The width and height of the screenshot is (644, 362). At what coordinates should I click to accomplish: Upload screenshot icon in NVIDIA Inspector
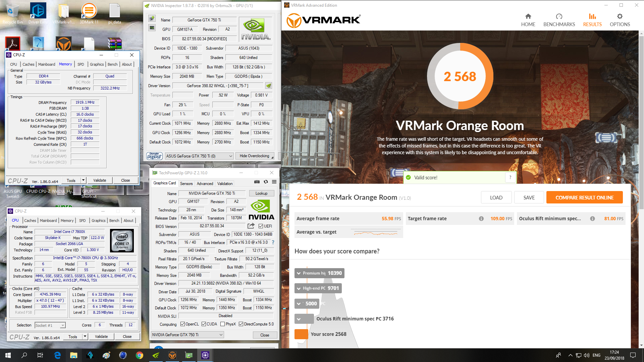(152, 18)
